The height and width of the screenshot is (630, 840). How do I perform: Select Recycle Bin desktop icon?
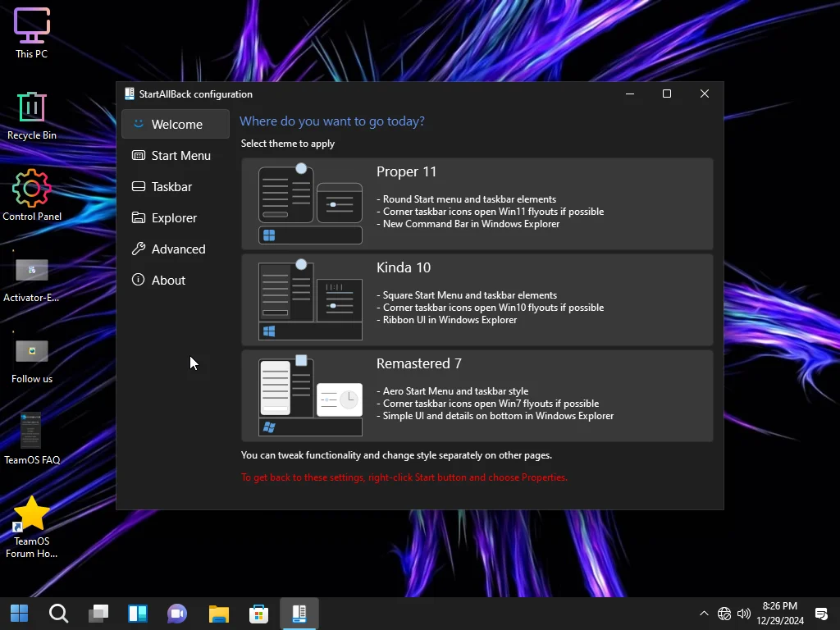click(32, 116)
